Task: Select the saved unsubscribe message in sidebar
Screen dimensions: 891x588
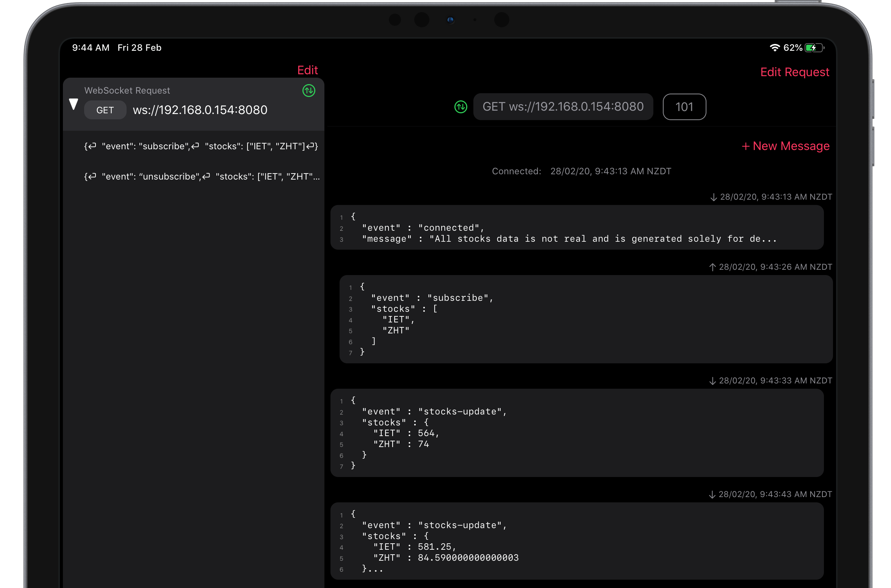Action: click(202, 177)
